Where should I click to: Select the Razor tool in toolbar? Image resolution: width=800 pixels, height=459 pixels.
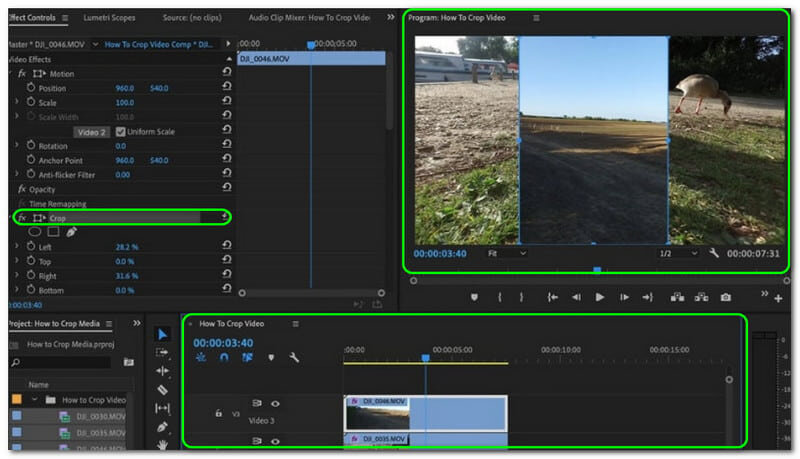pyautogui.click(x=163, y=389)
